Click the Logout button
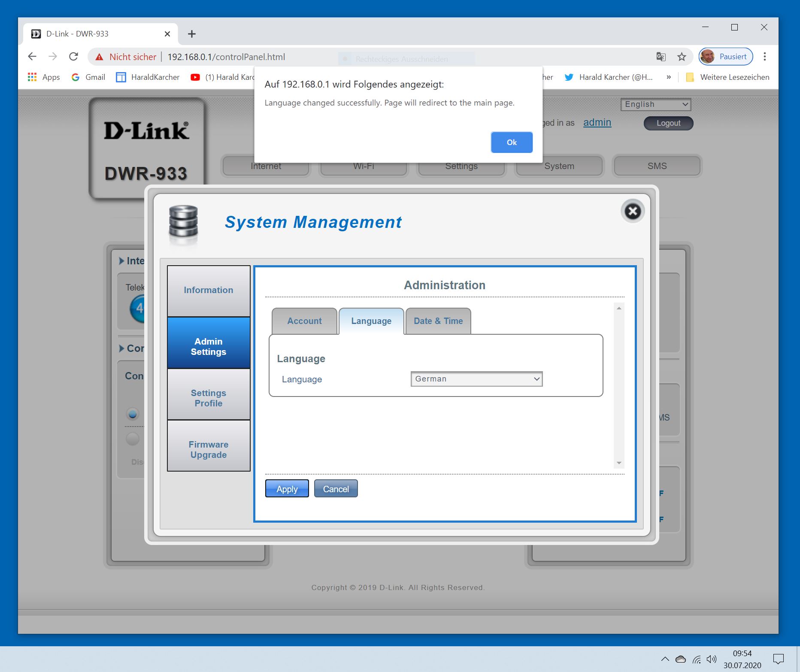The height and width of the screenshot is (672, 800). 668,123
